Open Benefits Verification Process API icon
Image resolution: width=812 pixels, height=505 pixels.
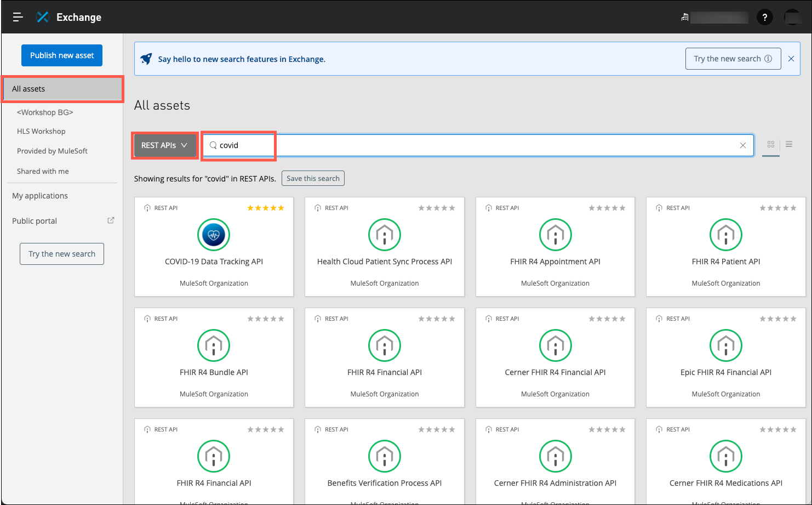click(385, 456)
